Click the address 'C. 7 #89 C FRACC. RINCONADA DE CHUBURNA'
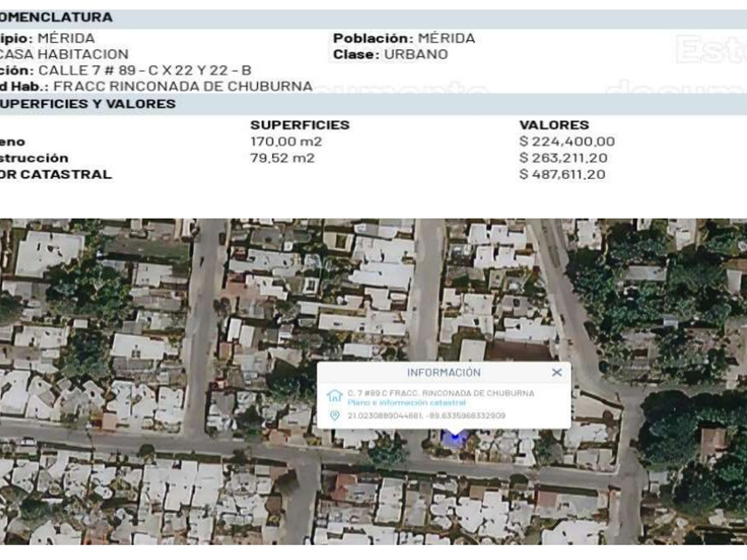Image resolution: width=747 pixels, height=560 pixels. point(441,393)
